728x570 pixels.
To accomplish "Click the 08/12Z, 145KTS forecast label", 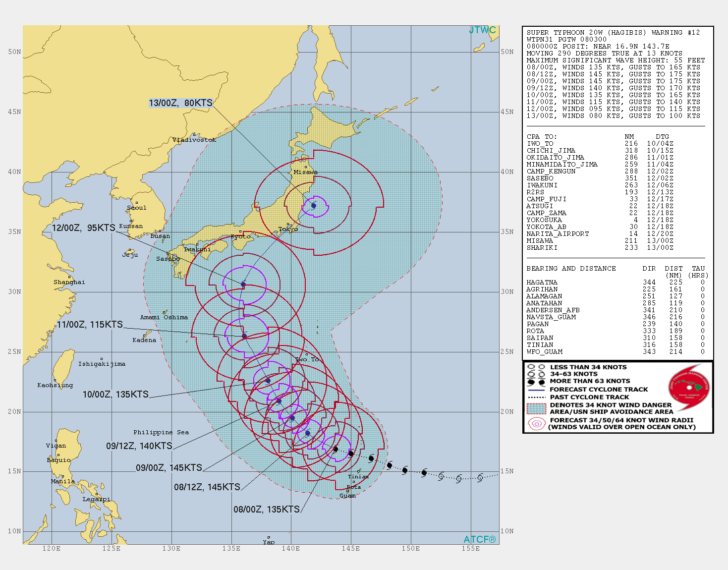I will [207, 487].
